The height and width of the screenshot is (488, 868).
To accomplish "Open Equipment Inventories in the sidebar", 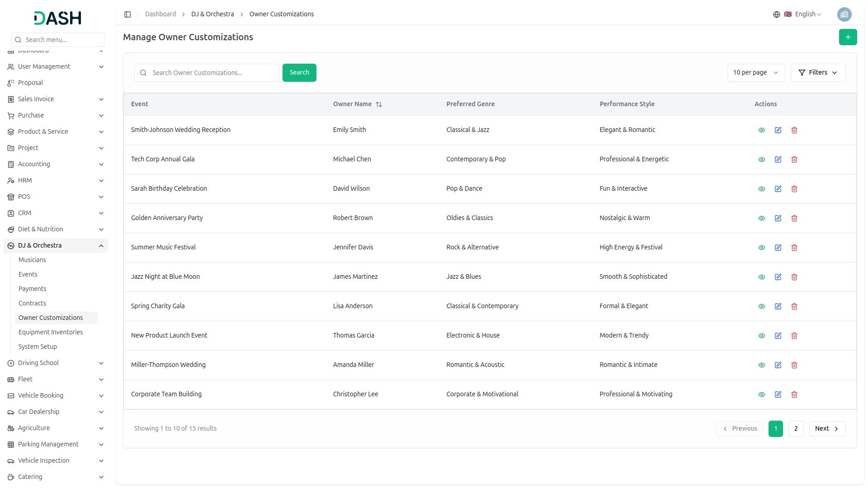I will pos(51,332).
